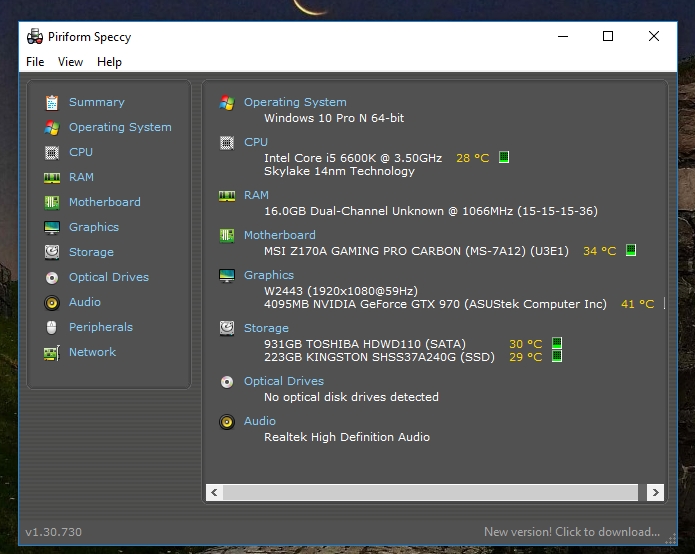Image resolution: width=695 pixels, height=554 pixels.
Task: Click the Storage hard drive icon in sidebar
Action: click(x=52, y=252)
